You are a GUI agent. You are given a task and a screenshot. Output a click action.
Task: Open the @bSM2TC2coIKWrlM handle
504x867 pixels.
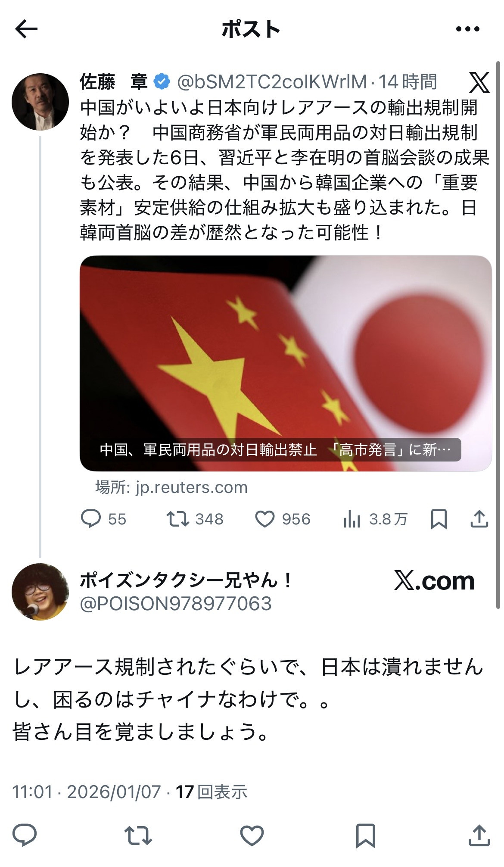pyautogui.click(x=272, y=82)
